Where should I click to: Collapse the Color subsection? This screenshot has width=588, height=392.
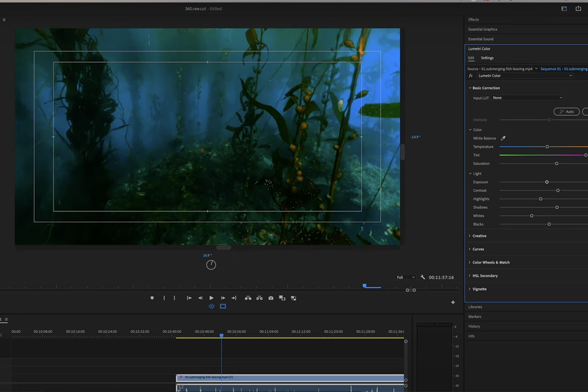click(470, 130)
